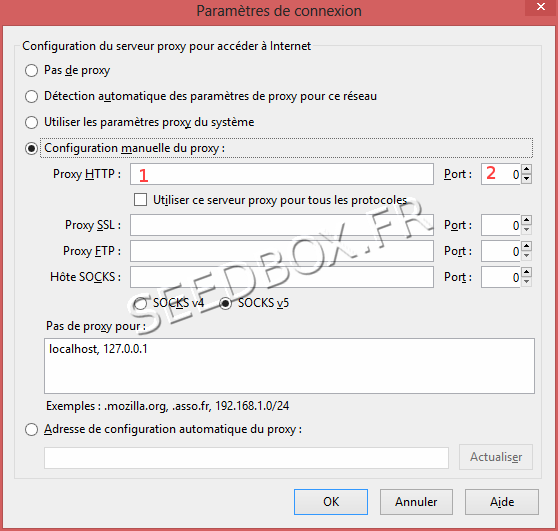Select "Adresse de configuration automatique du proxy"

[x=31, y=430]
